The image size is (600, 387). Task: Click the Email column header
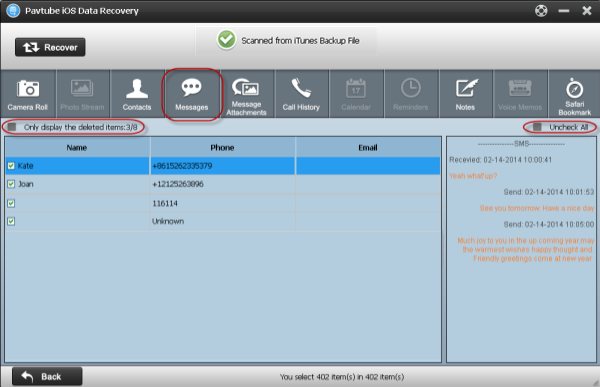click(x=368, y=147)
